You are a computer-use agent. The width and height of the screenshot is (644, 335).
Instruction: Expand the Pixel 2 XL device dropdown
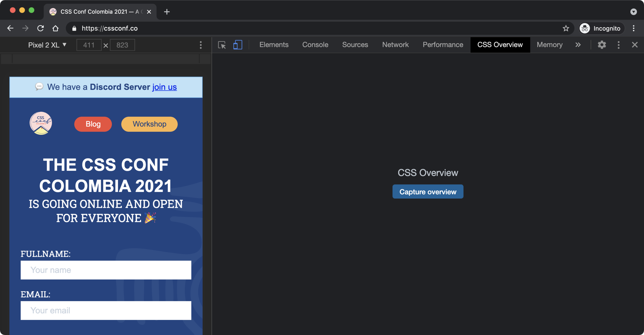(47, 45)
